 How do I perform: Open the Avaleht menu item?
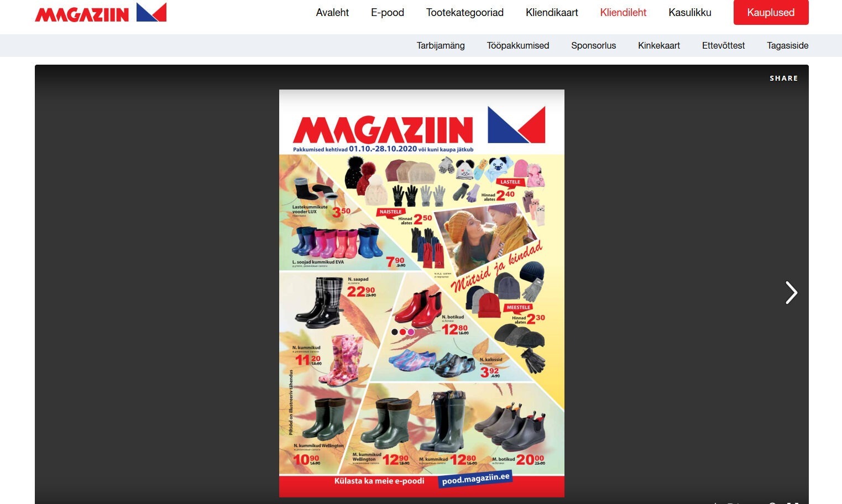click(332, 12)
